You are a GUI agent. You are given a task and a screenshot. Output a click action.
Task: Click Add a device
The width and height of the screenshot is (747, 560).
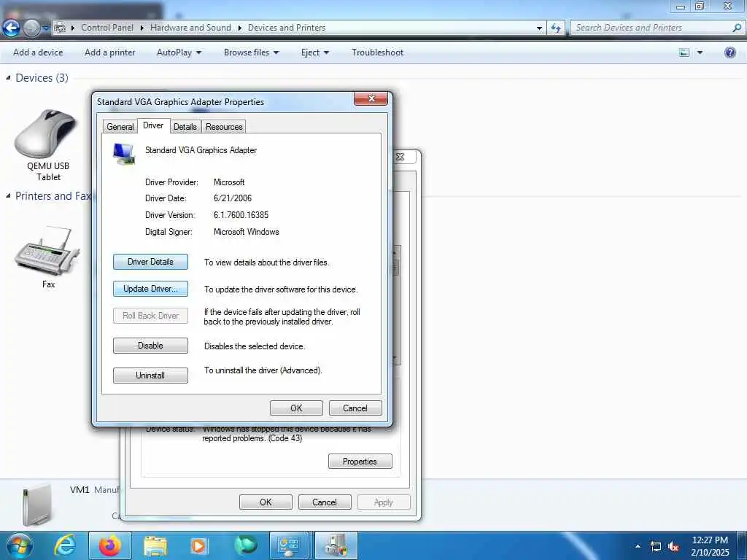(x=38, y=52)
